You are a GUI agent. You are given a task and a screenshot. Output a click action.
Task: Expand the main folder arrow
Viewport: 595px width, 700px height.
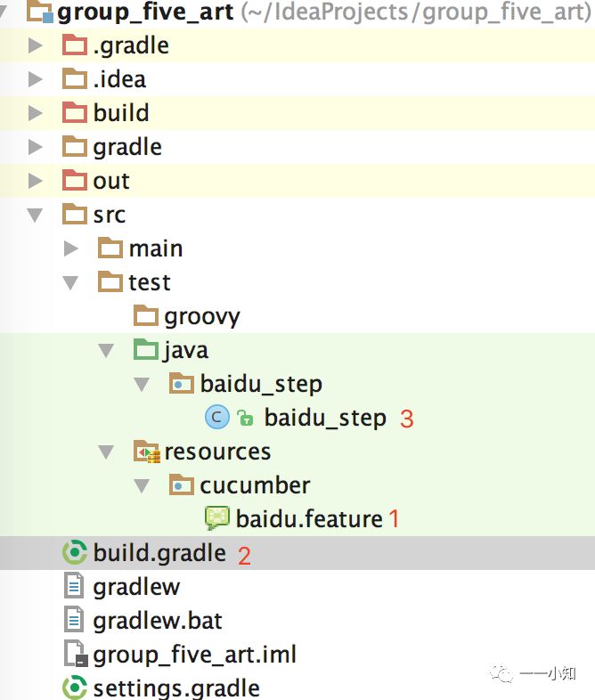[71, 248]
